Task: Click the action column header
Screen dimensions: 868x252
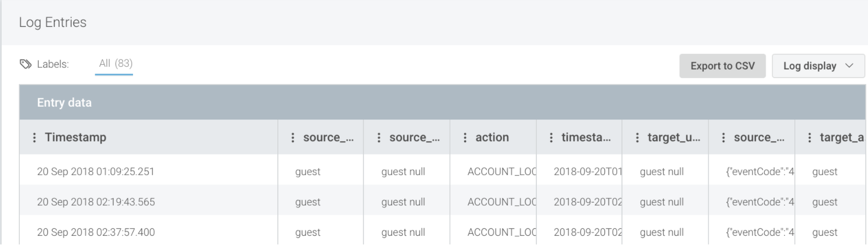Action: (x=492, y=137)
